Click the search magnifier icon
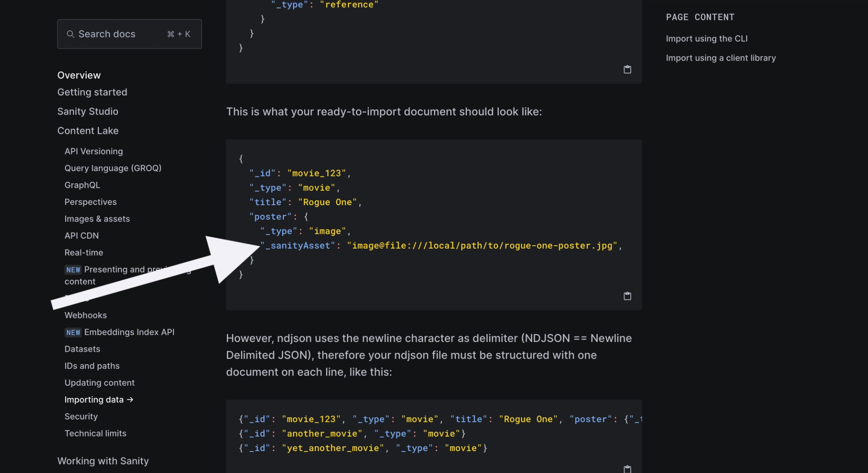This screenshot has width=868, height=473. 71,34
